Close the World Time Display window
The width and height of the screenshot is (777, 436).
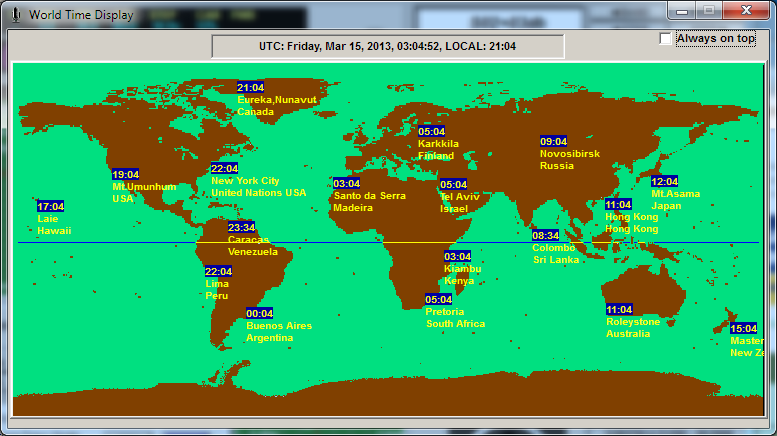point(746,10)
